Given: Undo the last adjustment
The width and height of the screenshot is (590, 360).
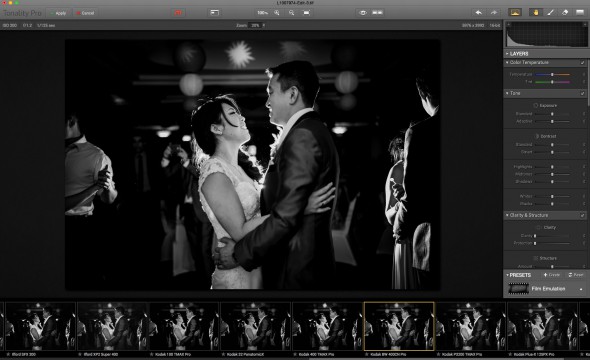Looking at the screenshot, I should pos(479,13).
